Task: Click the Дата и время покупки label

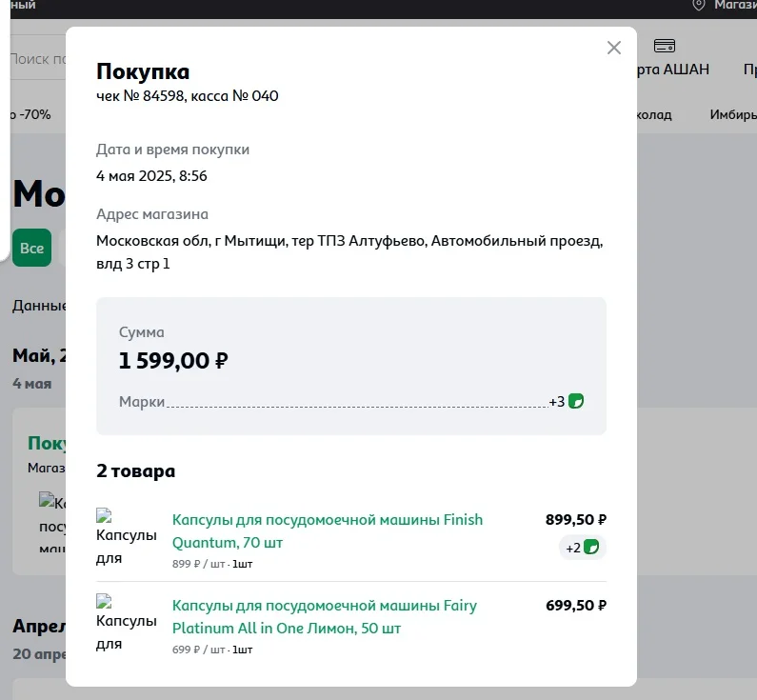Action: coord(173,150)
